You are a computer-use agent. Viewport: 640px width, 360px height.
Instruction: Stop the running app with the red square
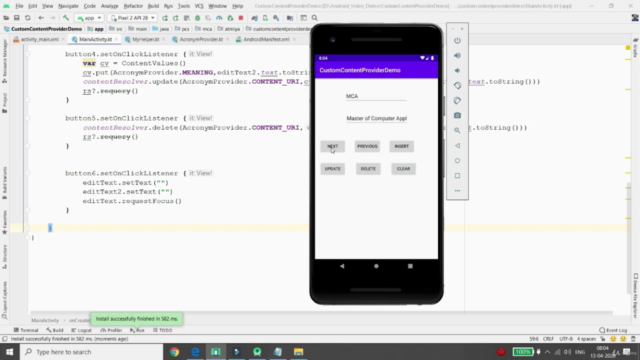tap(241, 18)
